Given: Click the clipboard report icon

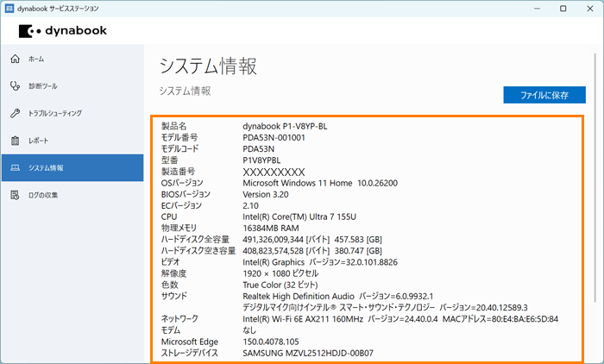Looking at the screenshot, I should (15, 141).
